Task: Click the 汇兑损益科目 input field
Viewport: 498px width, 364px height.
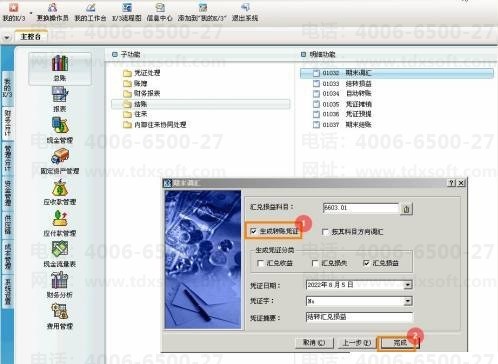Action: [361, 208]
